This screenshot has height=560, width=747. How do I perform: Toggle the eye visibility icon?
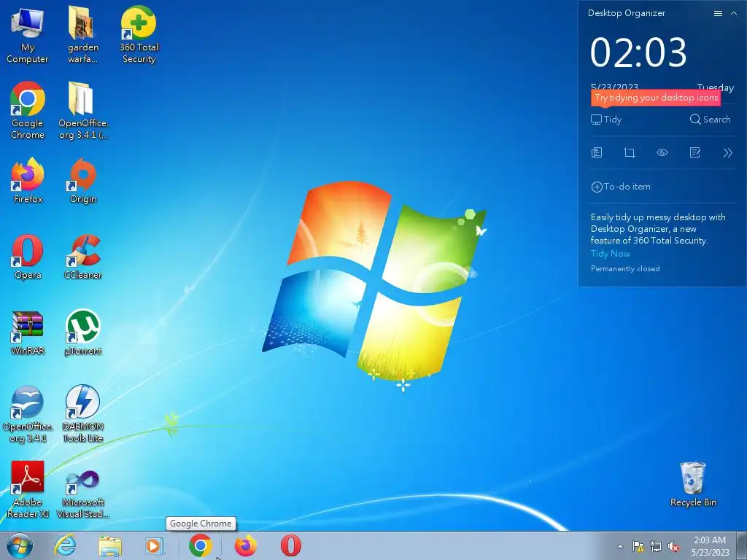pos(662,153)
